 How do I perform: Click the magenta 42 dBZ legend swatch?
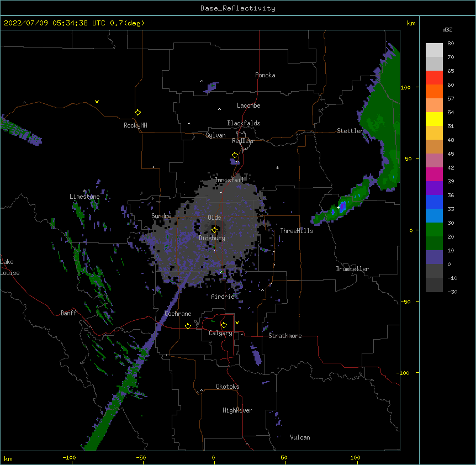[x=434, y=174]
